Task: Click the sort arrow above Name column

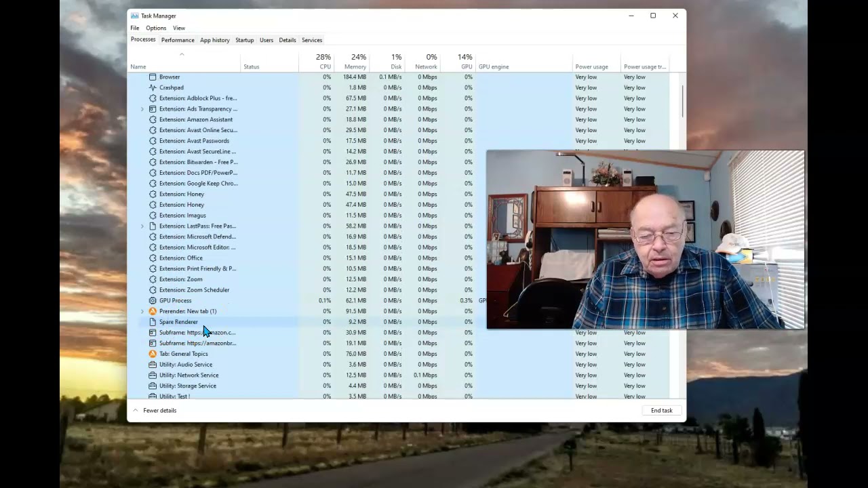Action: (182, 54)
